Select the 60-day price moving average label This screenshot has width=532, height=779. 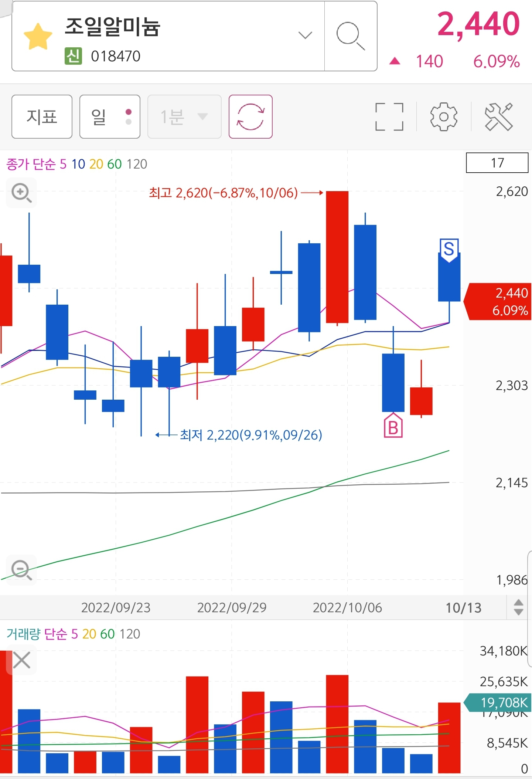coord(115,164)
